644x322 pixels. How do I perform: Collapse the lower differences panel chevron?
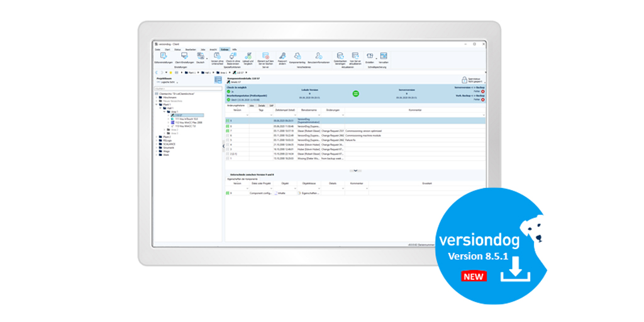pos(355,170)
